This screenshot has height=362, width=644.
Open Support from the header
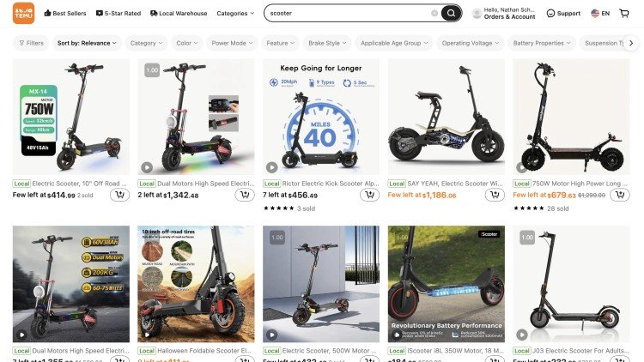[x=563, y=13]
